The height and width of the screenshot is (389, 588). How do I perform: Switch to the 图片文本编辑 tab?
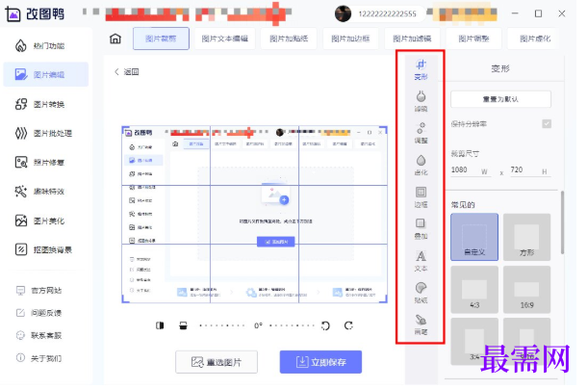click(x=224, y=39)
